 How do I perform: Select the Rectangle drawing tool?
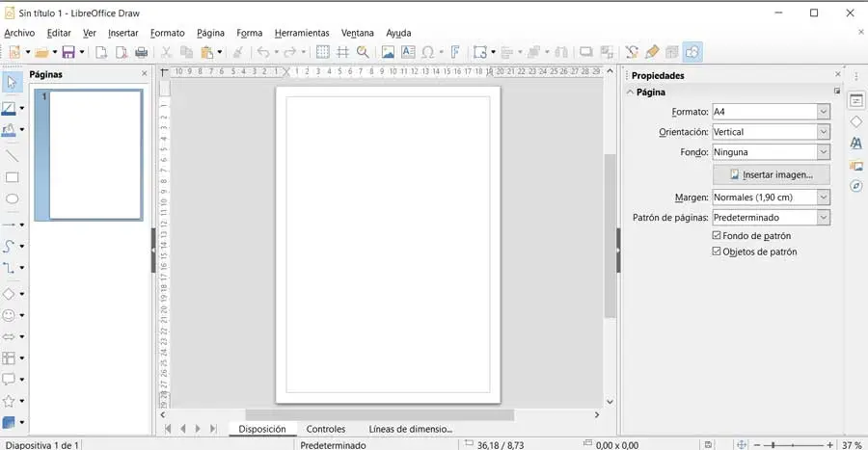(13, 177)
